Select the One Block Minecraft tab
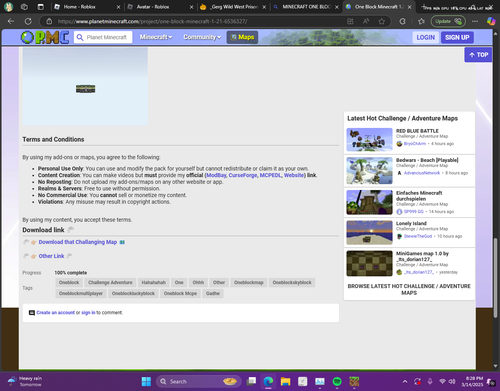Screen dimensions: 500x391 pyautogui.click(x=378, y=7)
